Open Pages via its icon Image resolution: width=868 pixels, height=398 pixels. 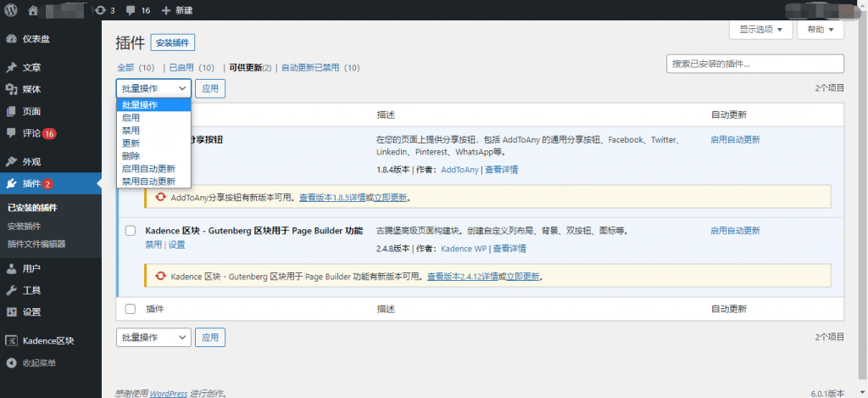[x=11, y=111]
